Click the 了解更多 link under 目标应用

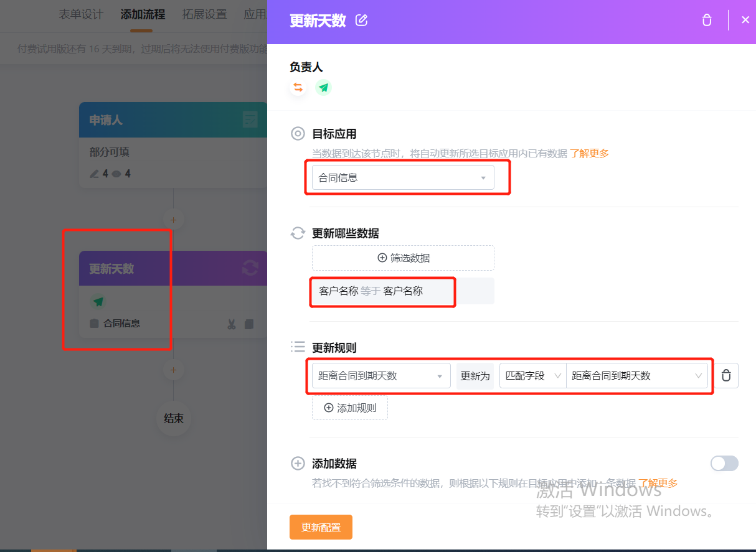[x=589, y=153]
